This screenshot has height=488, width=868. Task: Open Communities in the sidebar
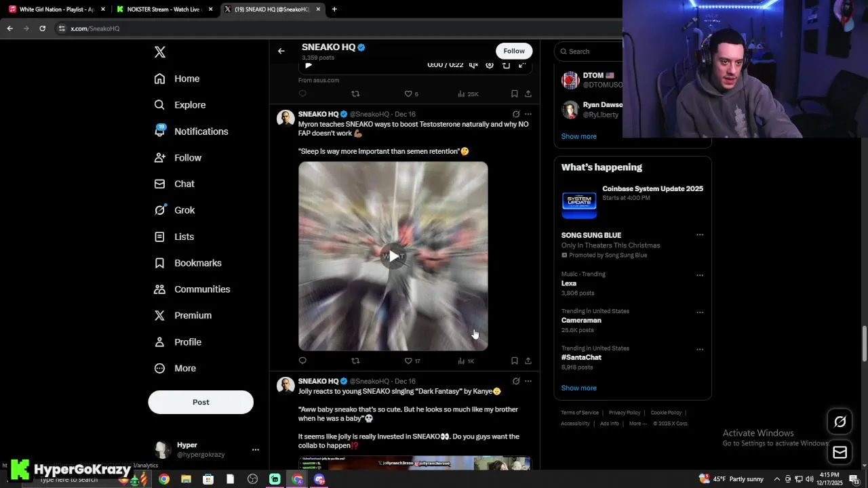pos(192,289)
